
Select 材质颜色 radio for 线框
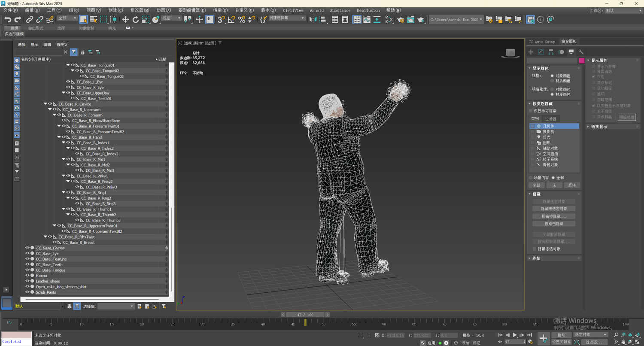[x=552, y=81]
